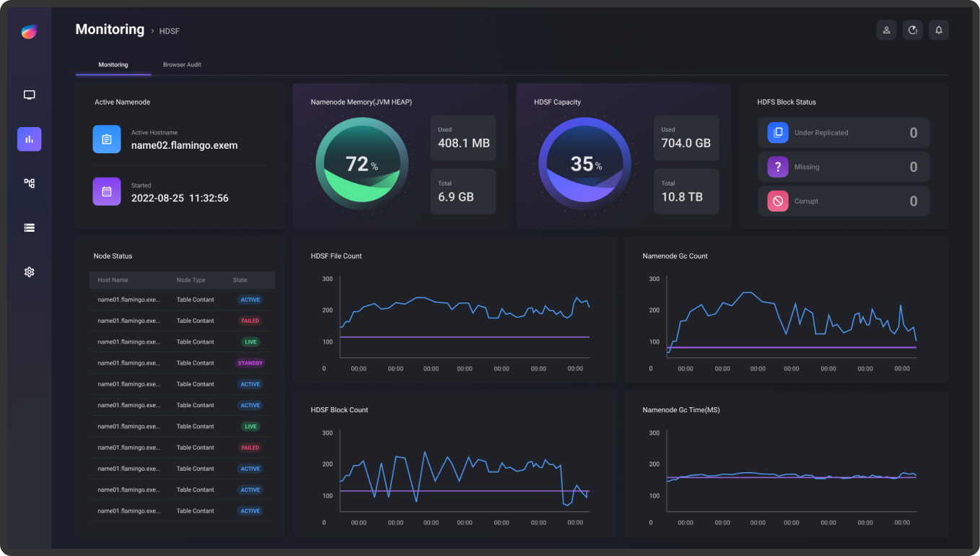Click the blue Active Hostname clipboard icon

coord(107,139)
